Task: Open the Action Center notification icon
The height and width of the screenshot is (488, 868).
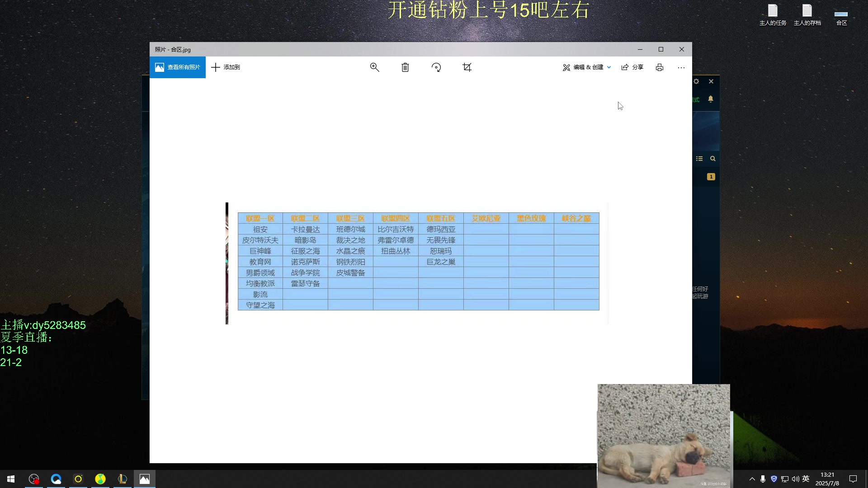Action: click(x=853, y=479)
